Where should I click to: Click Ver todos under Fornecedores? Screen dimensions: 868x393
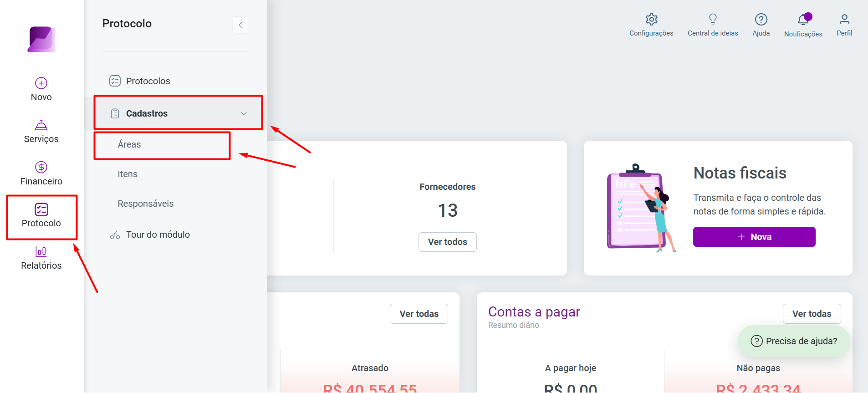(x=448, y=242)
